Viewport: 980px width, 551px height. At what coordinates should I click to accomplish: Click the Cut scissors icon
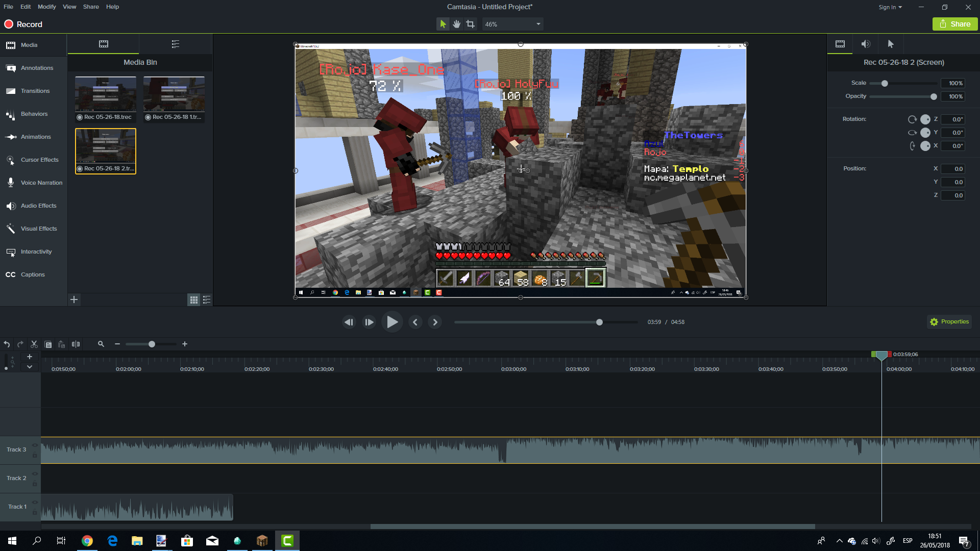pos(34,344)
